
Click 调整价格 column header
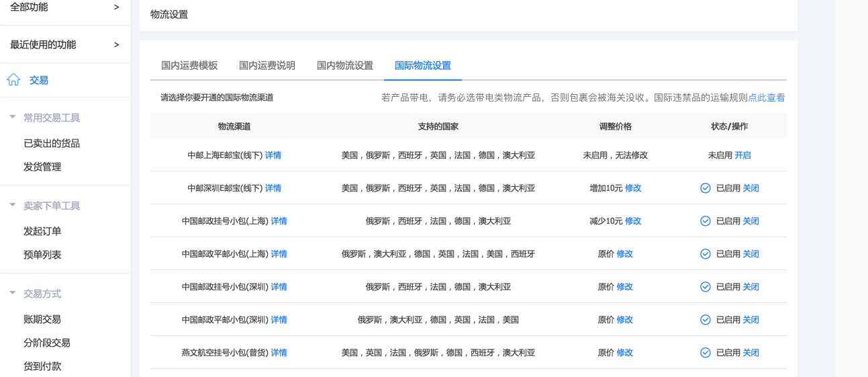pyautogui.click(x=616, y=126)
